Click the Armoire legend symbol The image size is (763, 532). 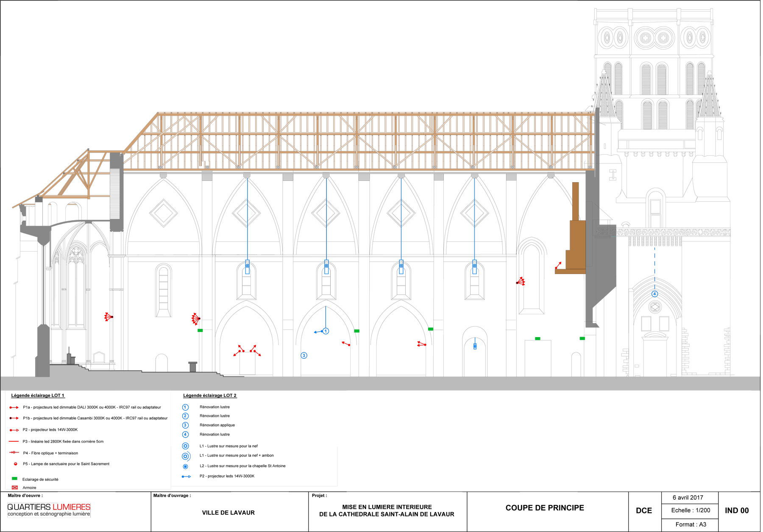point(15,488)
